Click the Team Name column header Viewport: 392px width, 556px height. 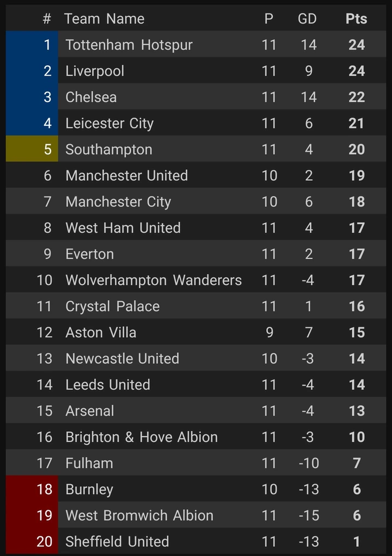click(105, 19)
